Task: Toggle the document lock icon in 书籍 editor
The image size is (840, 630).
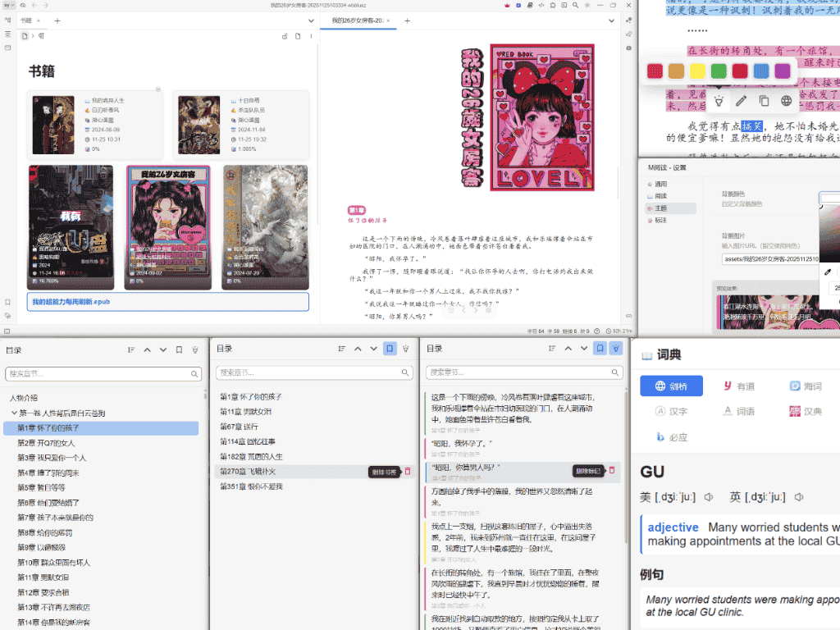Action: [285, 36]
